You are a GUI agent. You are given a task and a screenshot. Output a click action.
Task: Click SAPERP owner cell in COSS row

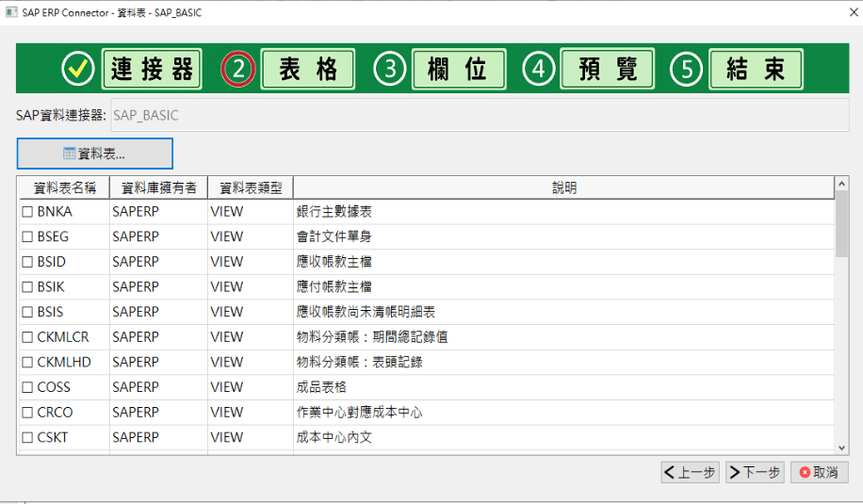158,387
